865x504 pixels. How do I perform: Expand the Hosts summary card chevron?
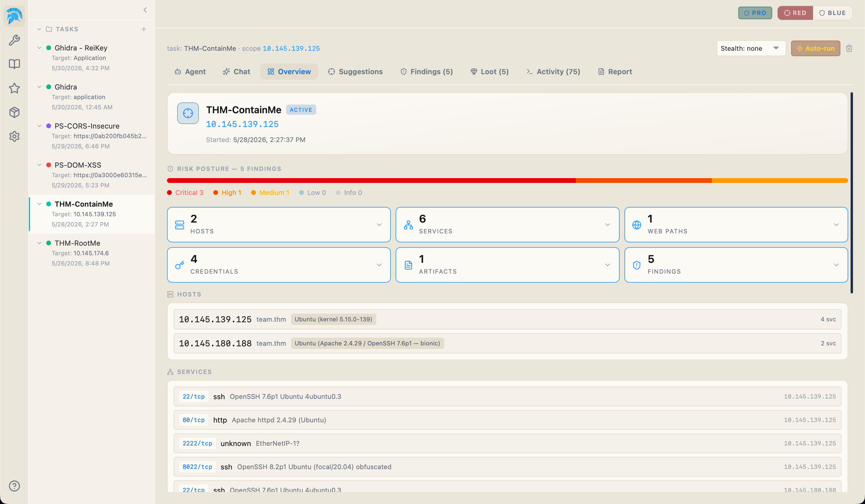[x=379, y=225]
